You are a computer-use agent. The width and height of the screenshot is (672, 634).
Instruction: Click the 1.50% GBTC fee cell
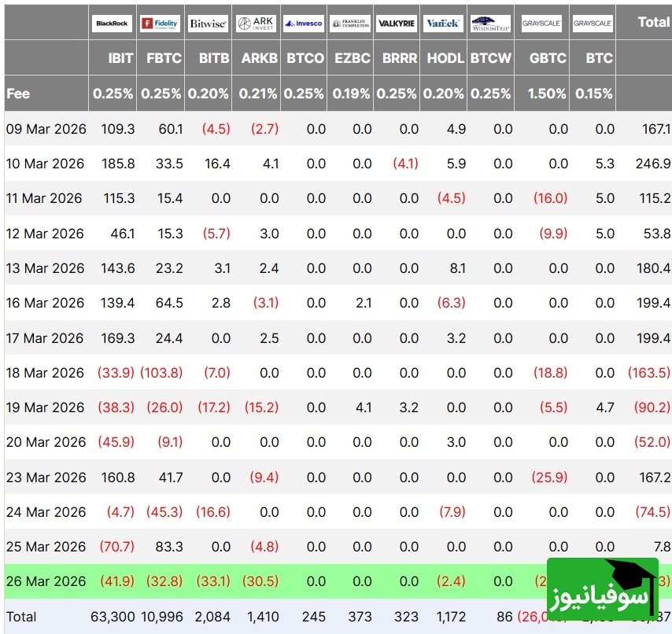[x=548, y=93]
